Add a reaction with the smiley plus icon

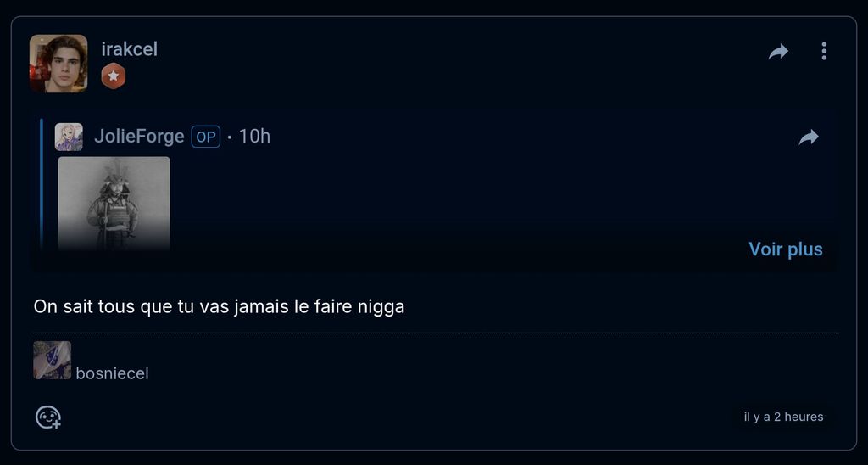tap(48, 417)
